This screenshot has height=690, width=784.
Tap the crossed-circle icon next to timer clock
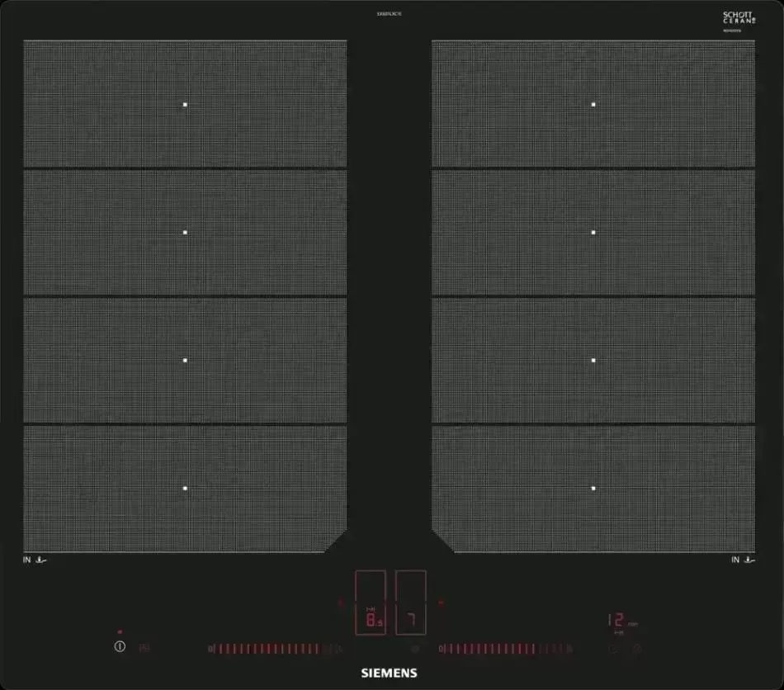point(636,649)
